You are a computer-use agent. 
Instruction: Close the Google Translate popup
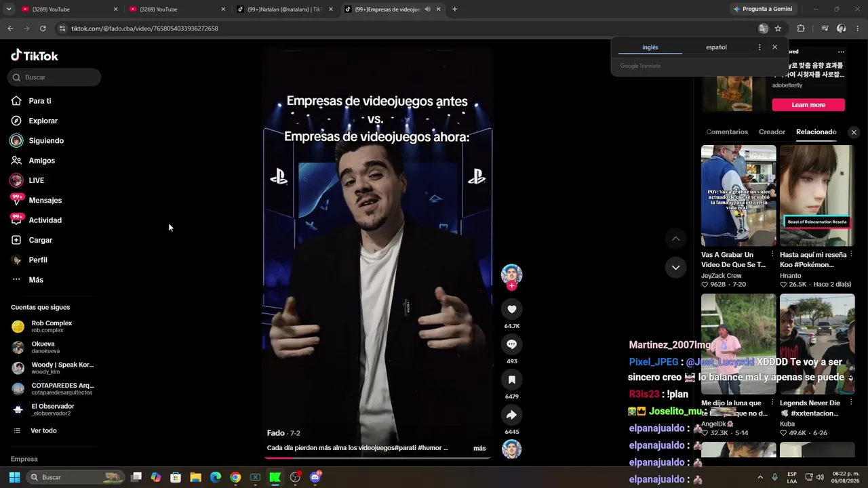tap(774, 47)
